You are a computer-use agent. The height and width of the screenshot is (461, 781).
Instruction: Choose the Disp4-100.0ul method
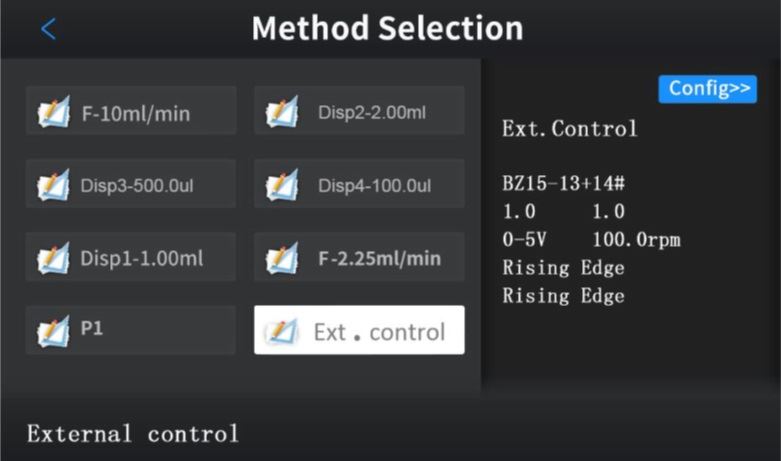pyautogui.click(x=359, y=184)
